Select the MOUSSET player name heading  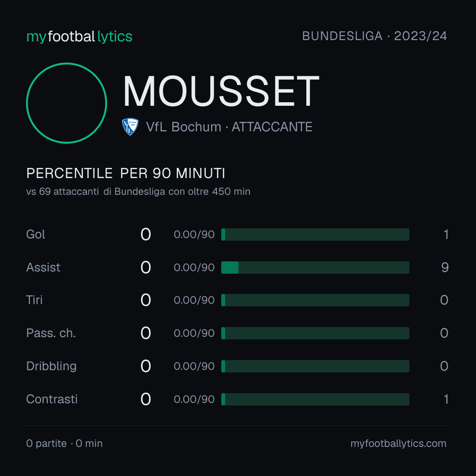[x=221, y=91]
